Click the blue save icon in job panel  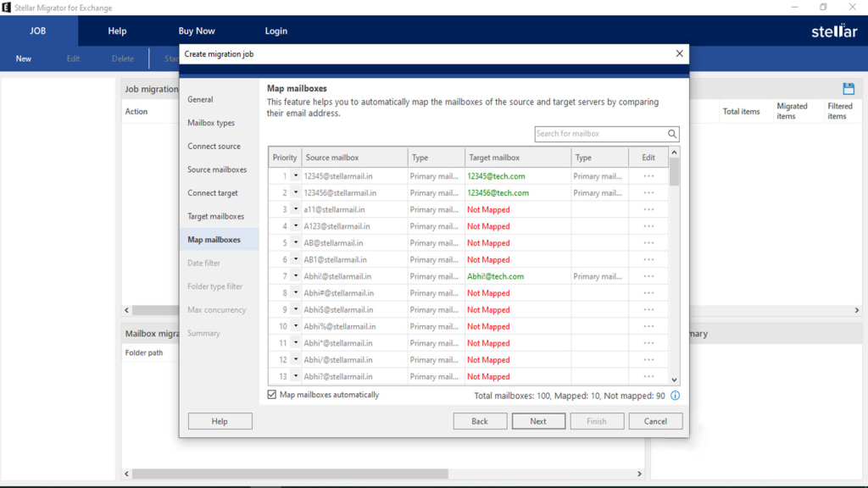[849, 89]
